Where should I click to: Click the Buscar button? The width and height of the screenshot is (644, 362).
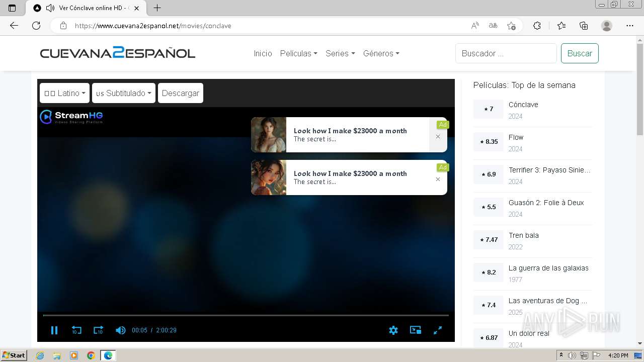[x=580, y=53]
